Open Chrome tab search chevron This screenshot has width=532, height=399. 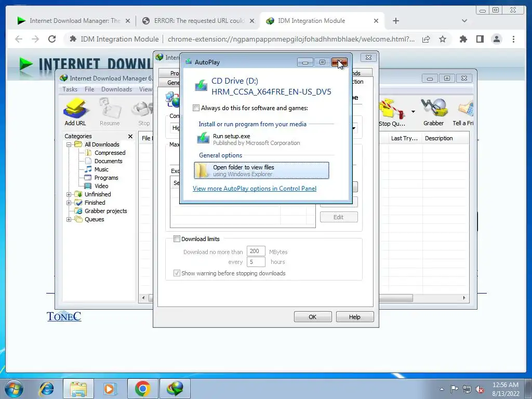point(464,21)
